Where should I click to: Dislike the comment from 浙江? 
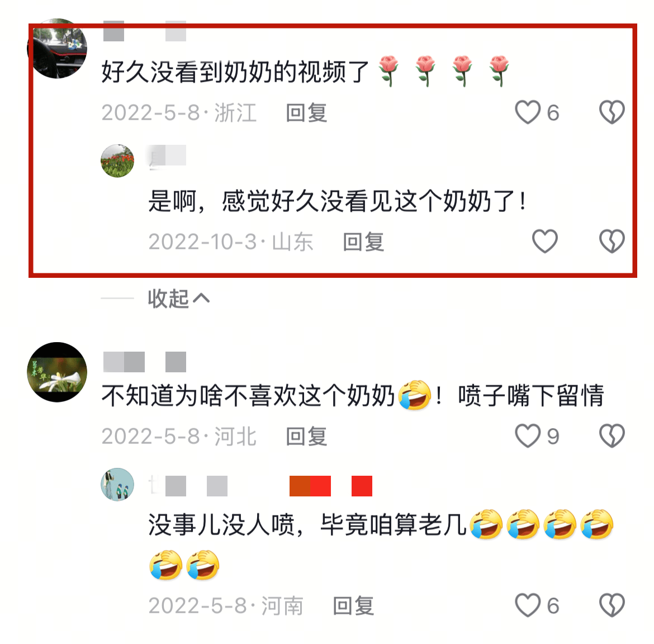(612, 112)
